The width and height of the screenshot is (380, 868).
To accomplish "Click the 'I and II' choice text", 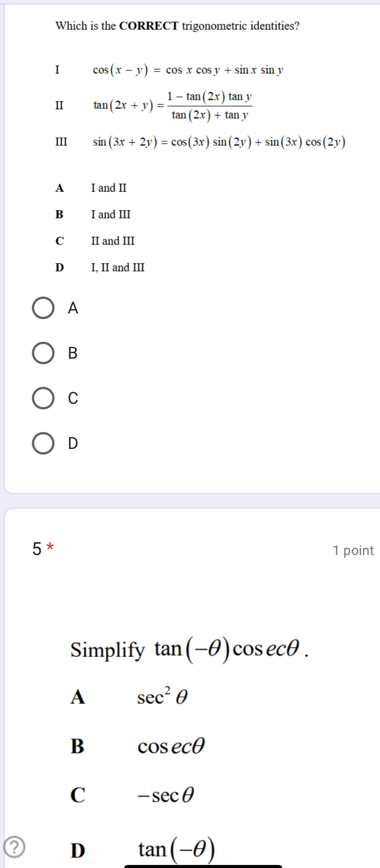I will 109,188.
